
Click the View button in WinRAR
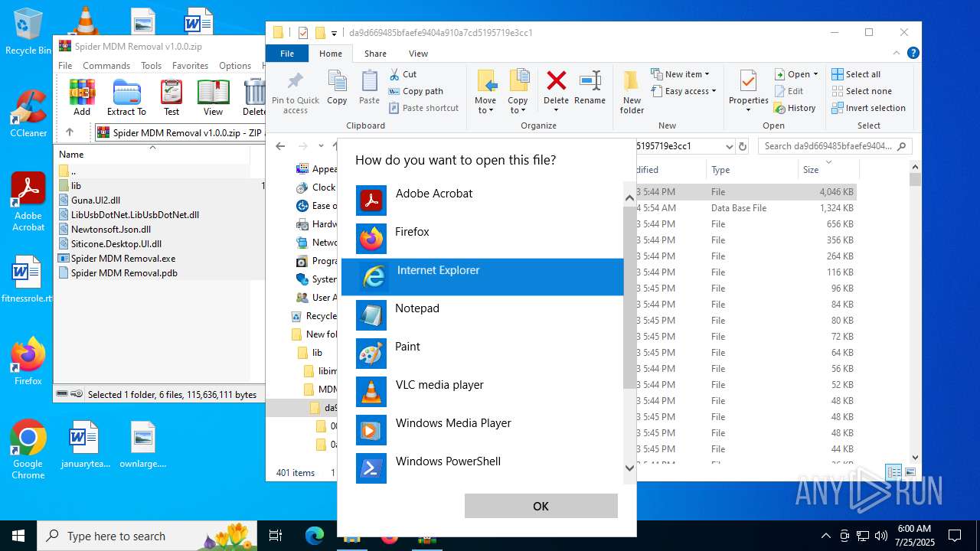213,97
